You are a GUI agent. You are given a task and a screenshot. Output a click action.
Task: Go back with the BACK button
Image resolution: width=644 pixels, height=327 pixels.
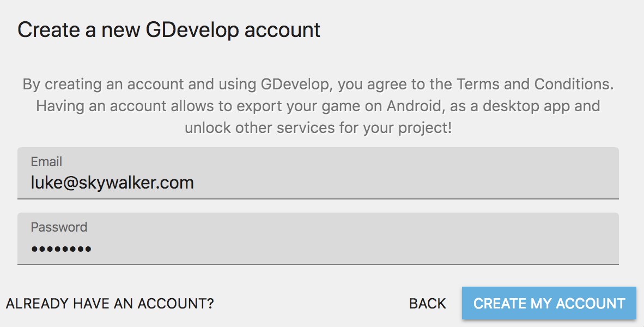pos(427,304)
